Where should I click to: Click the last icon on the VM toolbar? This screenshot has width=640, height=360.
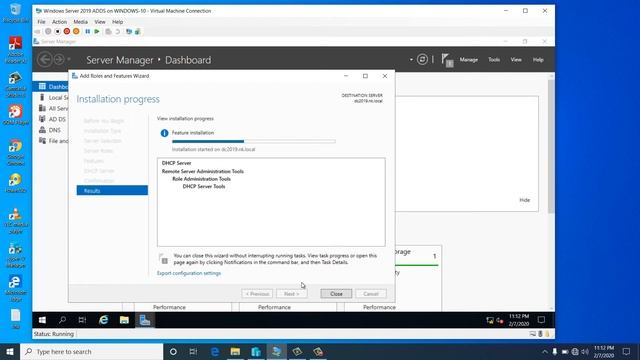138,31
